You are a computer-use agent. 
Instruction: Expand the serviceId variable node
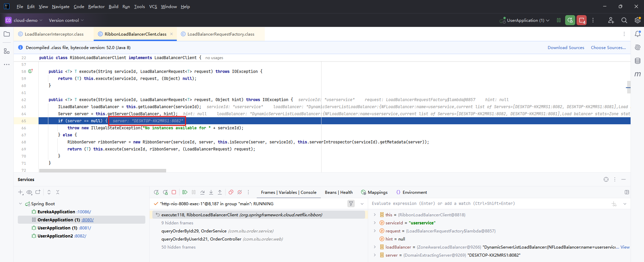click(x=375, y=223)
